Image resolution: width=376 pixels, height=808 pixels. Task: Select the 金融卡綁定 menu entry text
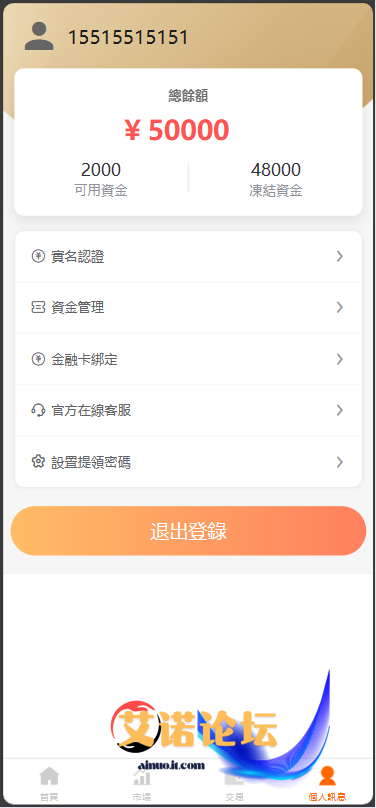(x=84, y=359)
